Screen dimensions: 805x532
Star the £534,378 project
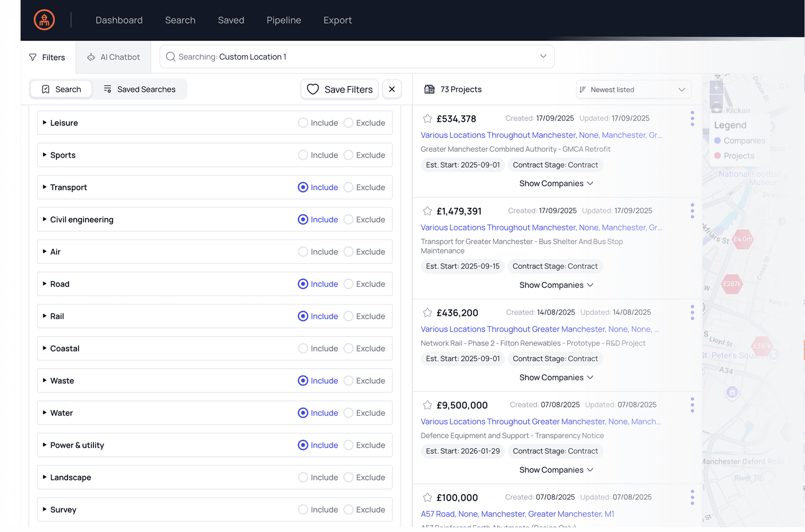(x=427, y=119)
